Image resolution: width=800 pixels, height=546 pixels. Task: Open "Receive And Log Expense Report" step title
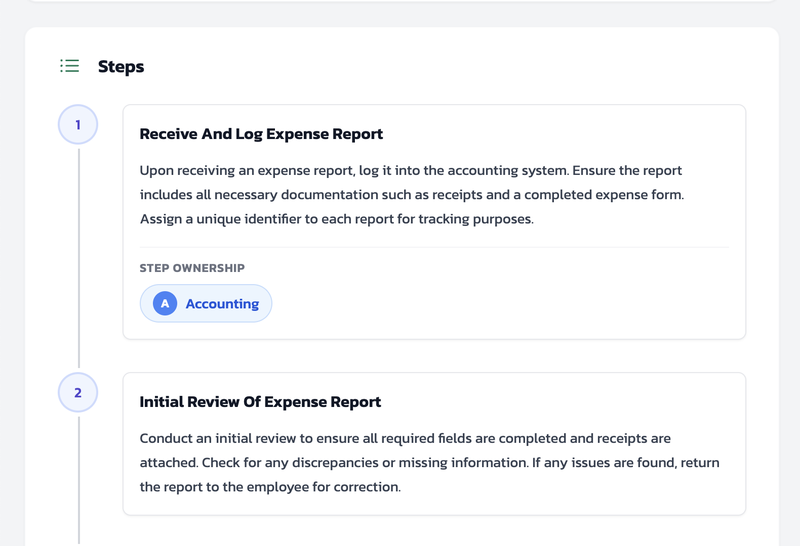[x=261, y=134]
